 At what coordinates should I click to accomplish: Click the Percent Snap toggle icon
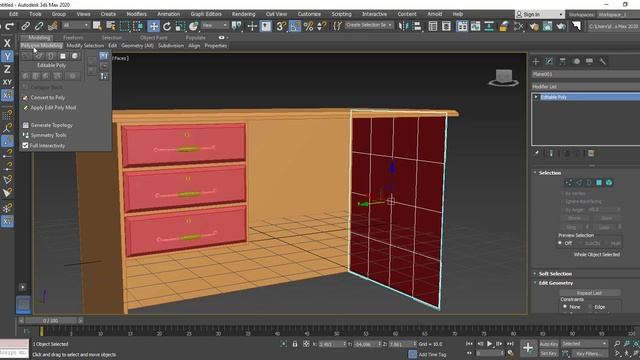[x=309, y=27]
